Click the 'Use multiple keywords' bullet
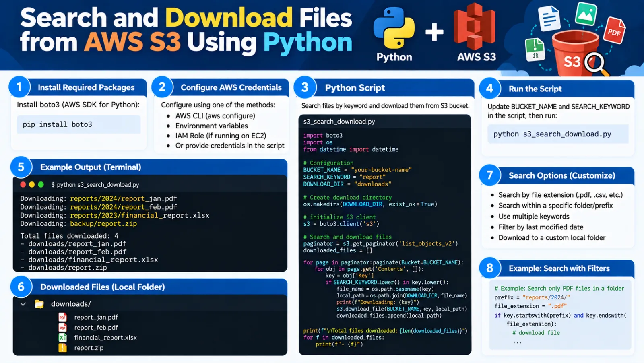 534,217
